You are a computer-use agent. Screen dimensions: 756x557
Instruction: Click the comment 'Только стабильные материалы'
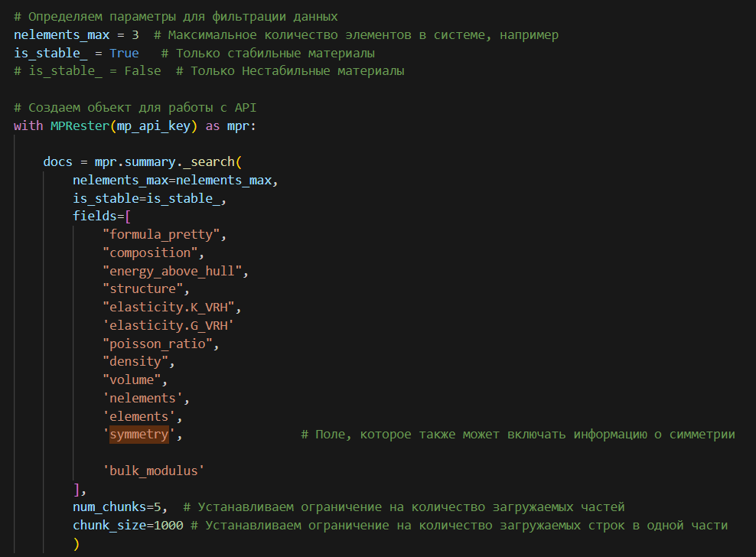pyautogui.click(x=268, y=53)
